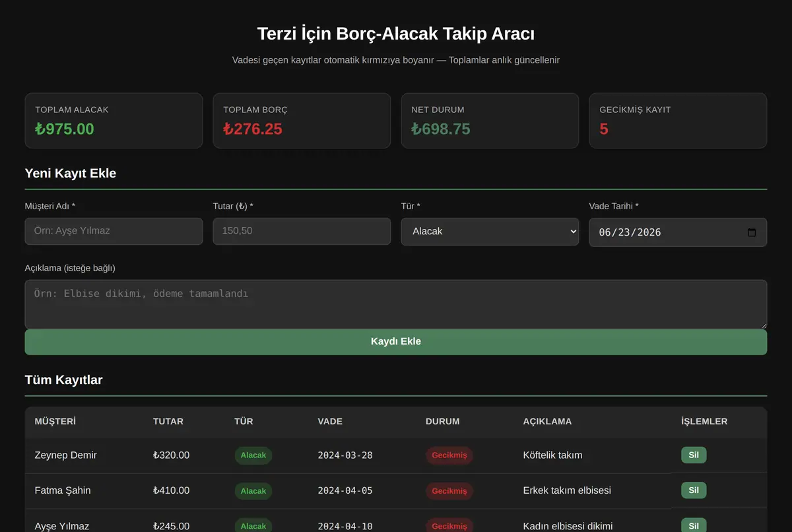The width and height of the screenshot is (792, 532).
Task: Click the Alacak badge in Fatma Şahin row
Action: click(253, 491)
